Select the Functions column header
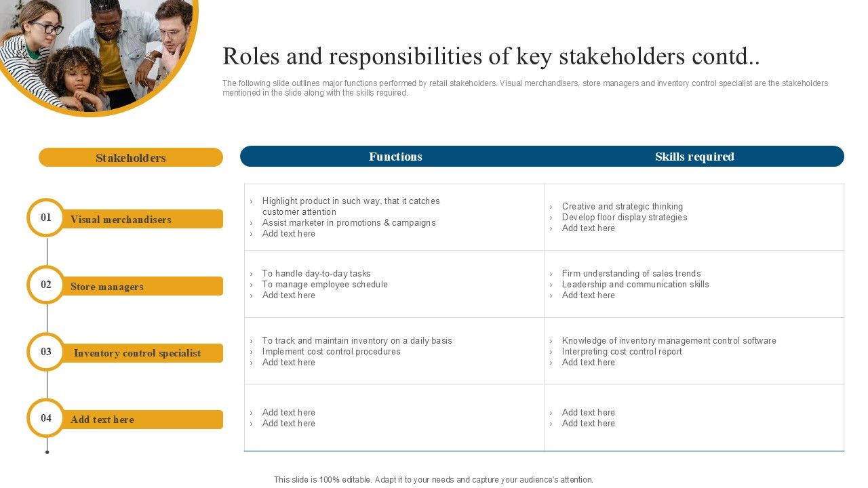This screenshot has width=868, height=488. (x=395, y=157)
